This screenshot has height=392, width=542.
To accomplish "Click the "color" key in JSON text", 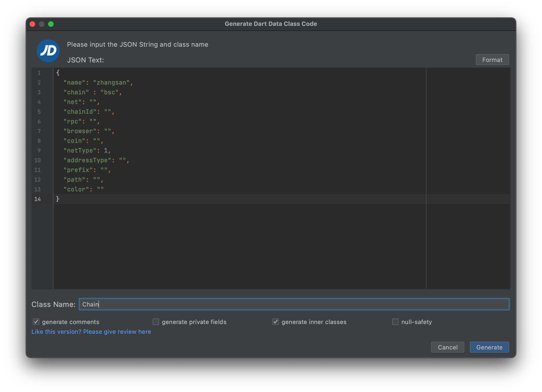I will [76, 190].
